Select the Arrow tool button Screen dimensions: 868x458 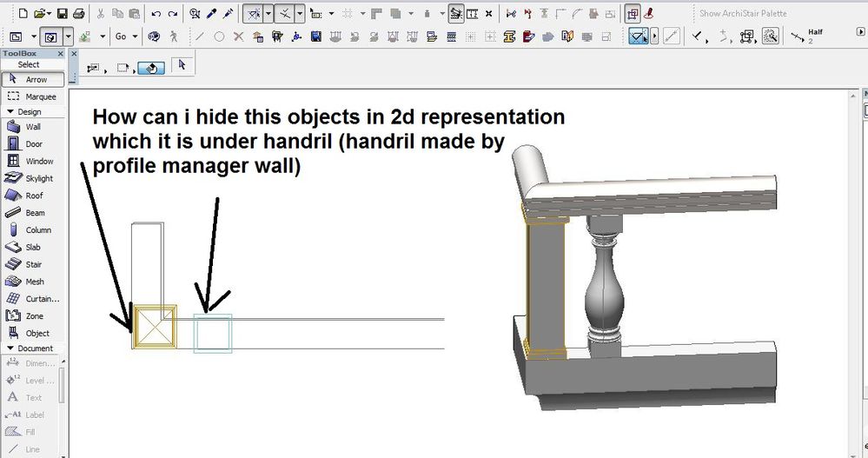coord(33,79)
